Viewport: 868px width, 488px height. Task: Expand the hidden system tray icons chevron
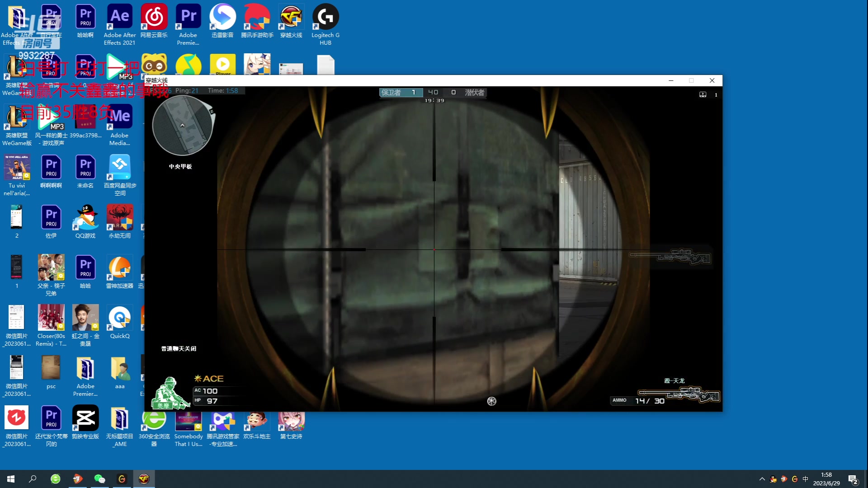click(x=762, y=479)
